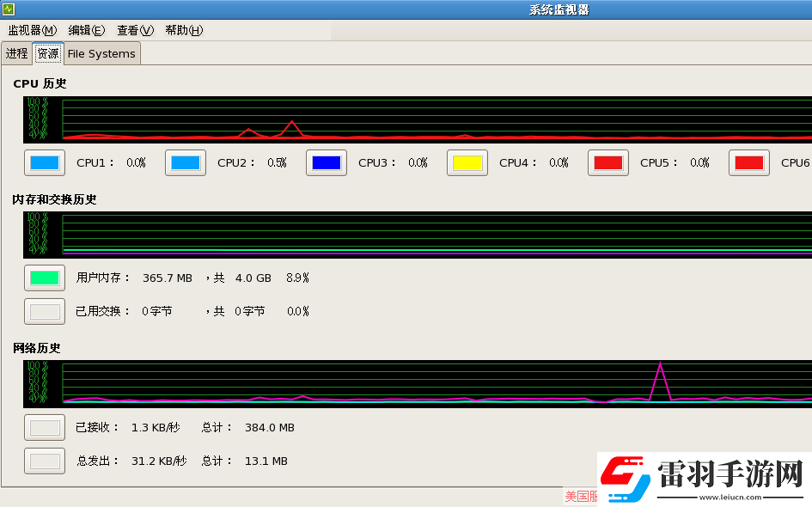The width and height of the screenshot is (812, 507).
Task: Open the 帮助 menu
Action: click(x=183, y=30)
